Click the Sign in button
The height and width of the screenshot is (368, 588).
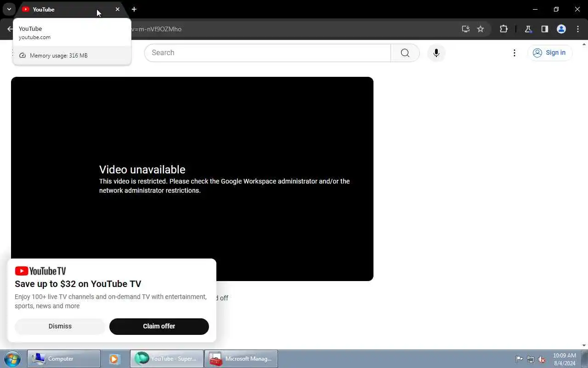pos(550,52)
